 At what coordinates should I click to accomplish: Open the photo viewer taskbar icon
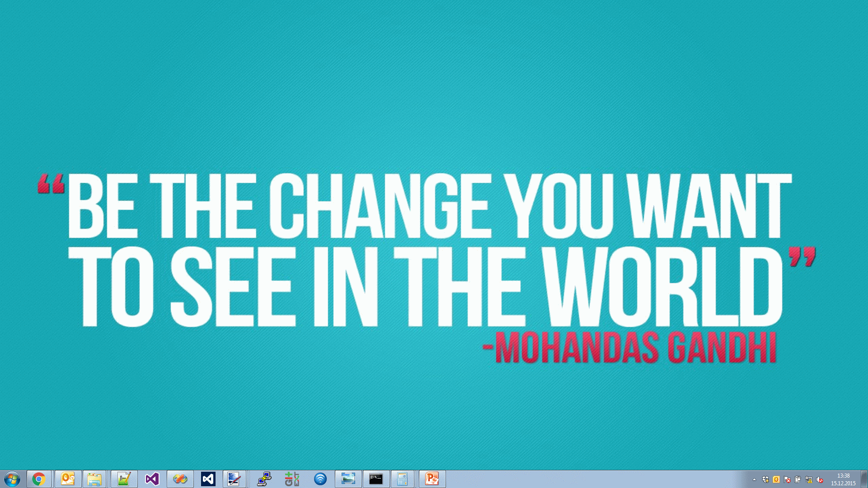(x=348, y=479)
